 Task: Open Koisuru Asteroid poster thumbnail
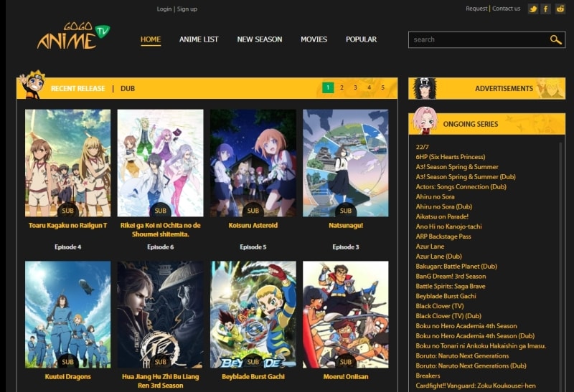253,163
